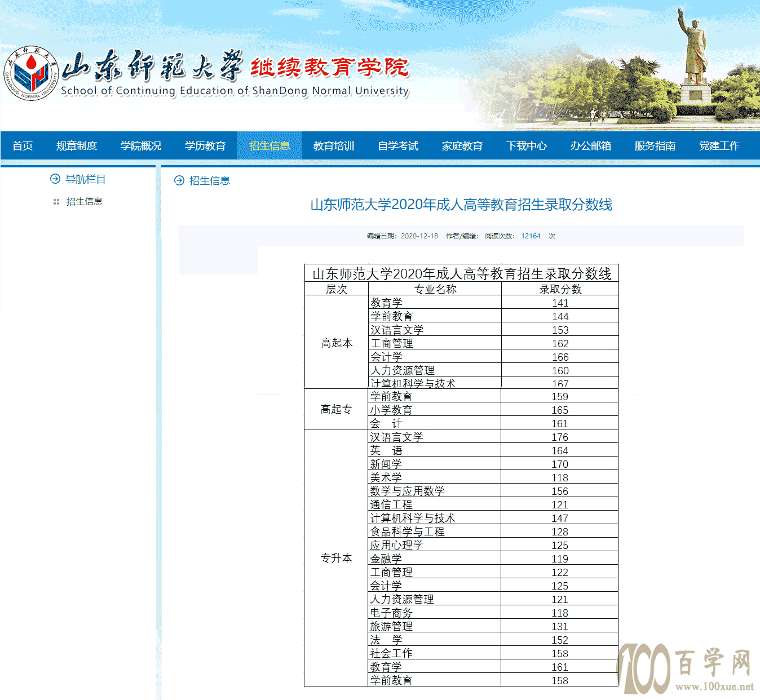The width and height of the screenshot is (760, 700).
Task: Click the 数学与应用数学 major cell
Action: (435, 491)
